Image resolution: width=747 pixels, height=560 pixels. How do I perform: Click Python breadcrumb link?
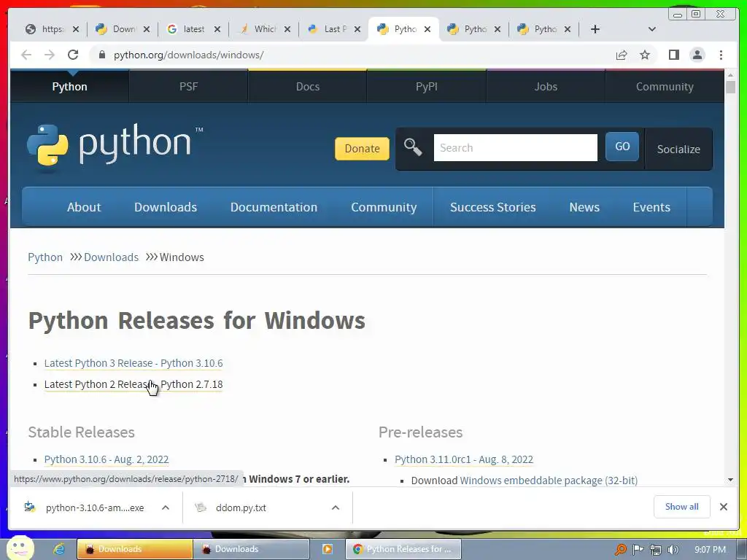coord(44,257)
